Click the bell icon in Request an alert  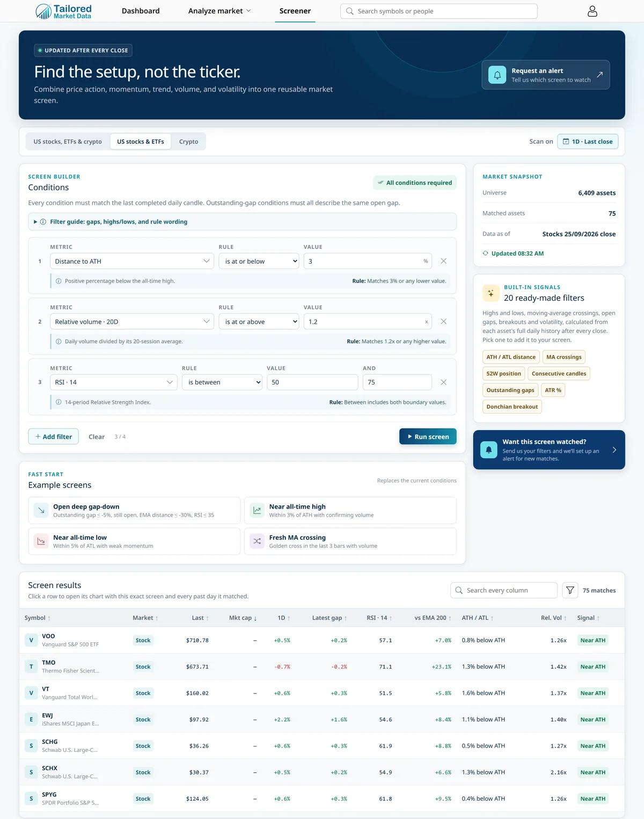497,75
